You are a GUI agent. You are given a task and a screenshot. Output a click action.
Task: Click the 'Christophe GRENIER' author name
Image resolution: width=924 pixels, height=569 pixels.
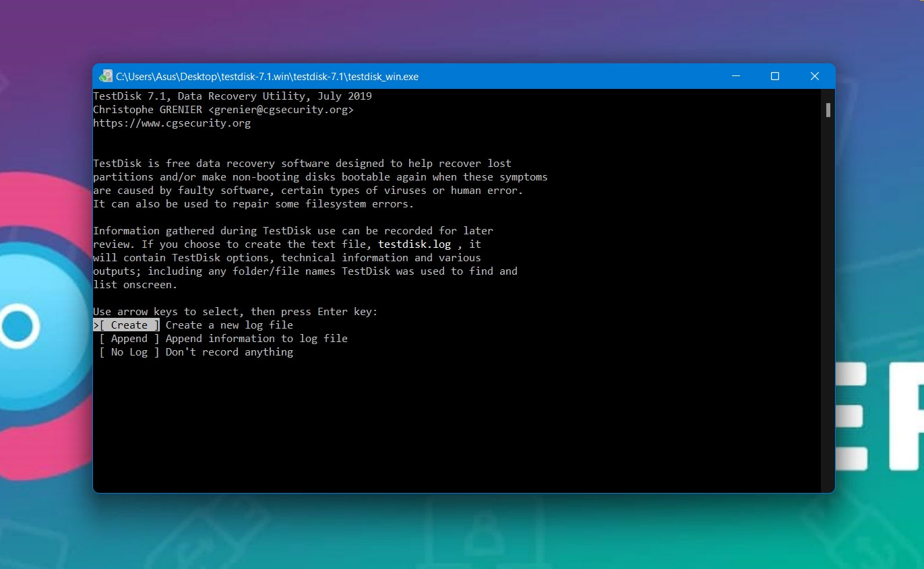tap(148, 110)
